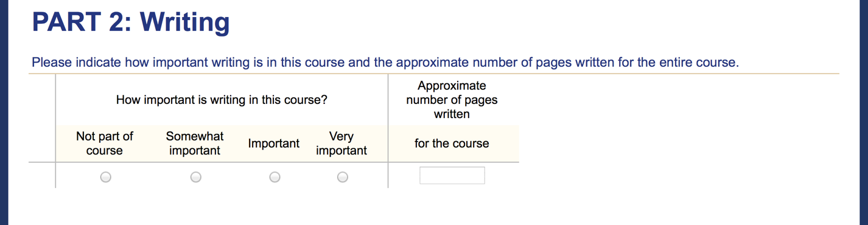868x225 pixels.
Task: Click the empty row cell left of radio buttons
Action: [x=42, y=176]
